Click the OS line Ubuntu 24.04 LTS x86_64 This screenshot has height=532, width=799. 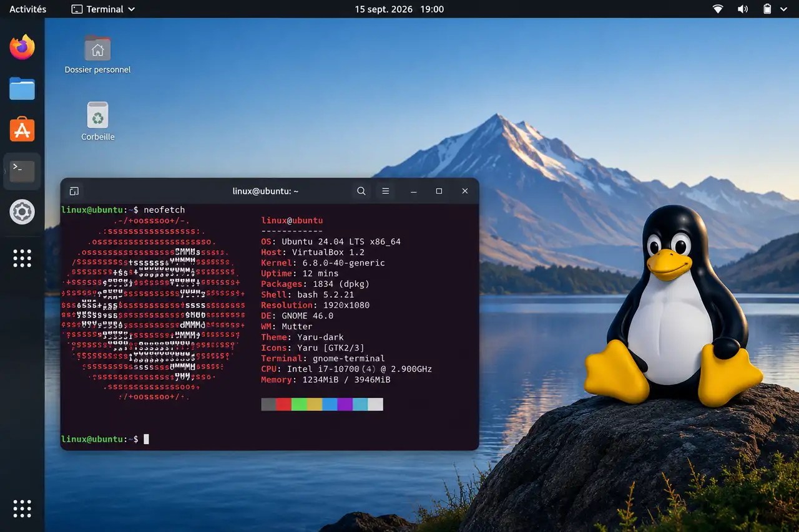[x=331, y=241]
